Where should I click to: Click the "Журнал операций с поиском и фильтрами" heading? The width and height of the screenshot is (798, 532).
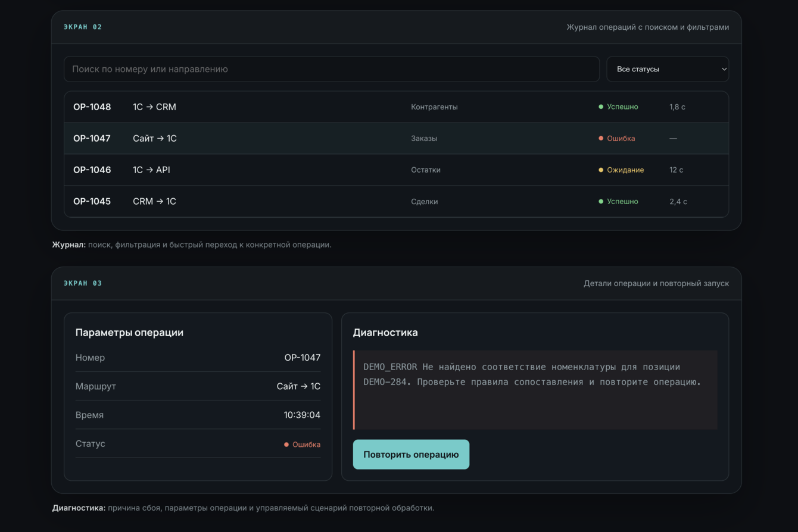tap(648, 27)
